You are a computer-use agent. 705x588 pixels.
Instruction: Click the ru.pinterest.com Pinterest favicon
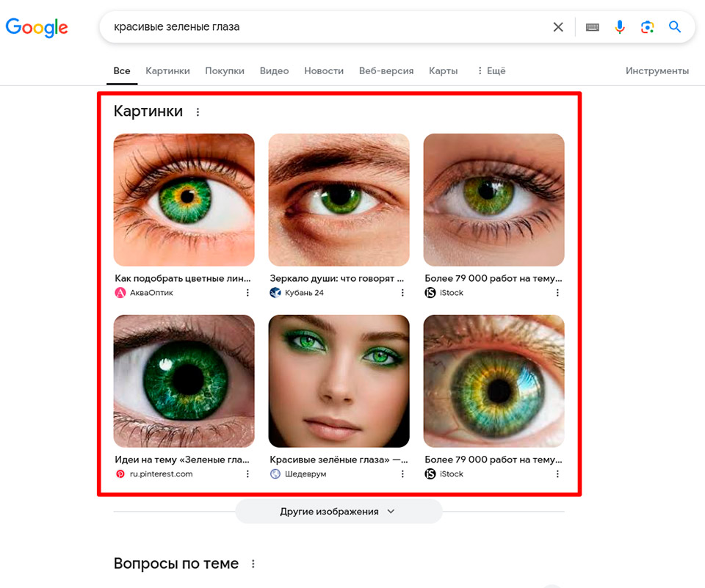point(120,473)
